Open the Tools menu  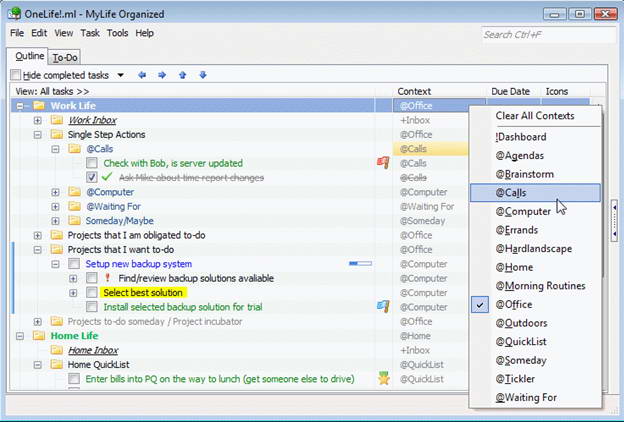(x=117, y=33)
